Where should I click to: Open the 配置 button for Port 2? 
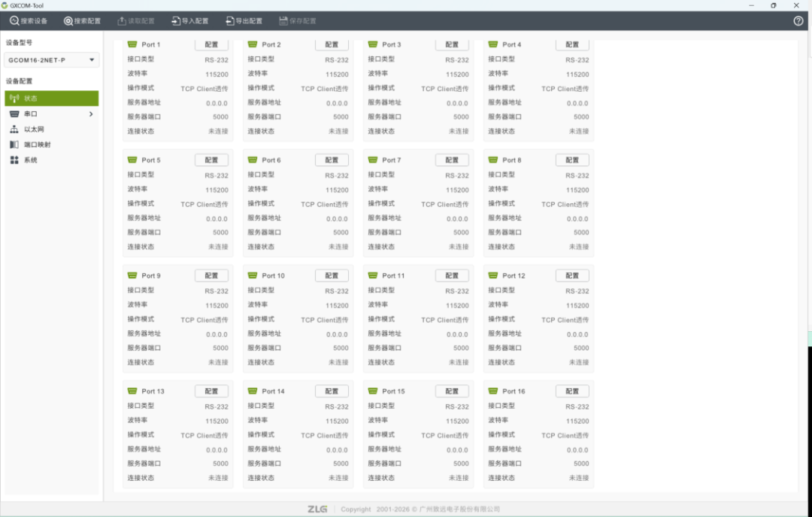(x=332, y=44)
